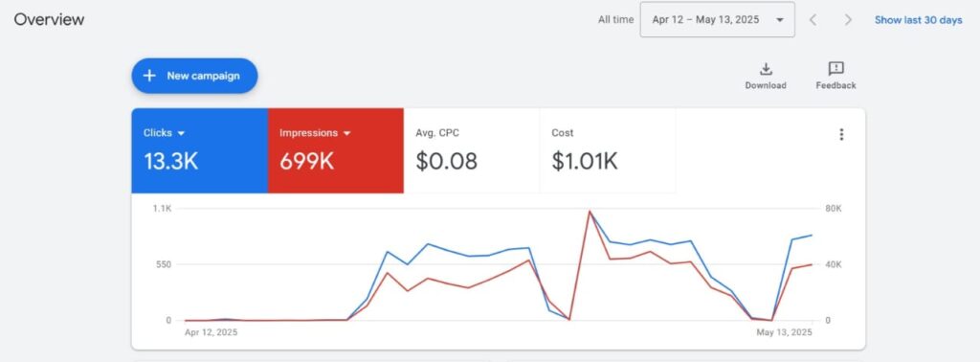Viewport: 980px width, 362px height.
Task: Click the 80K right axis label
Action: click(834, 208)
